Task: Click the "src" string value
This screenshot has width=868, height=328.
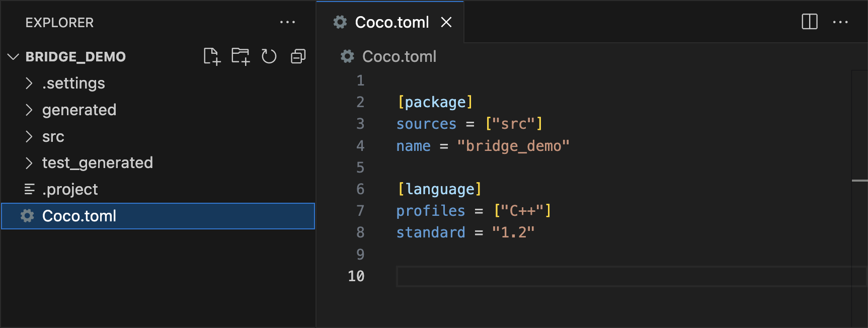Action: (x=514, y=124)
